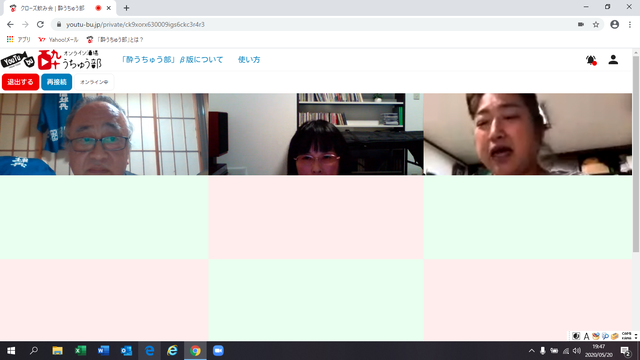Reload the page with refresh icon

pos(40,24)
